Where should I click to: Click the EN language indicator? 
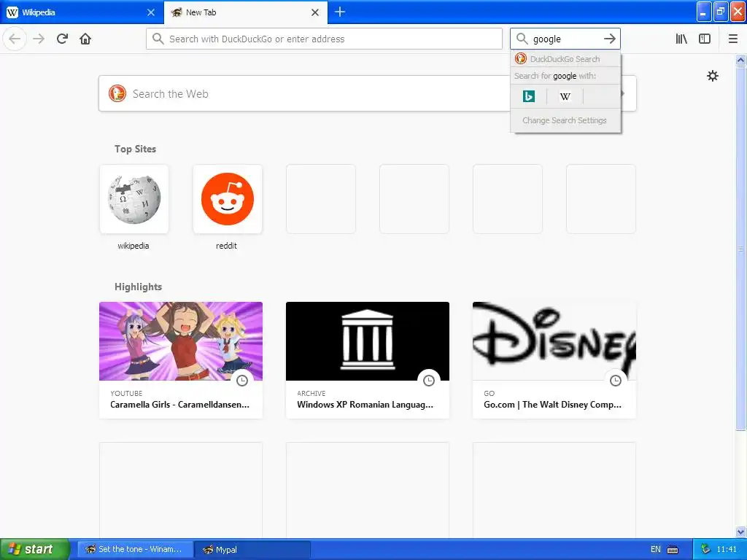(656, 549)
